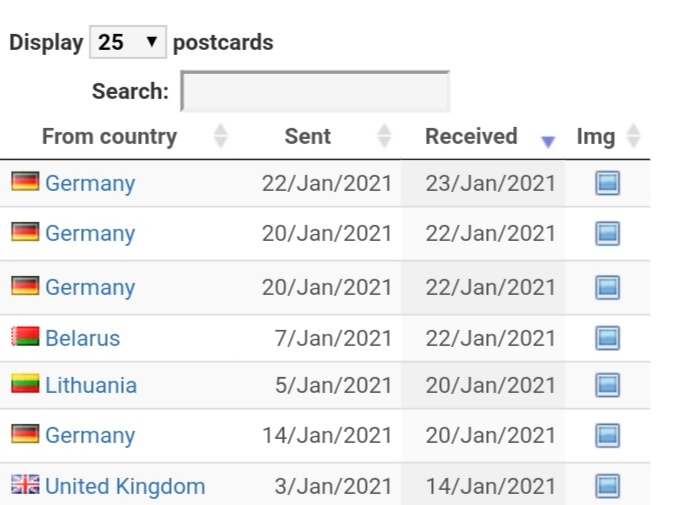Sort by Sent column arrows
The width and height of the screenshot is (680, 505).
click(x=384, y=136)
